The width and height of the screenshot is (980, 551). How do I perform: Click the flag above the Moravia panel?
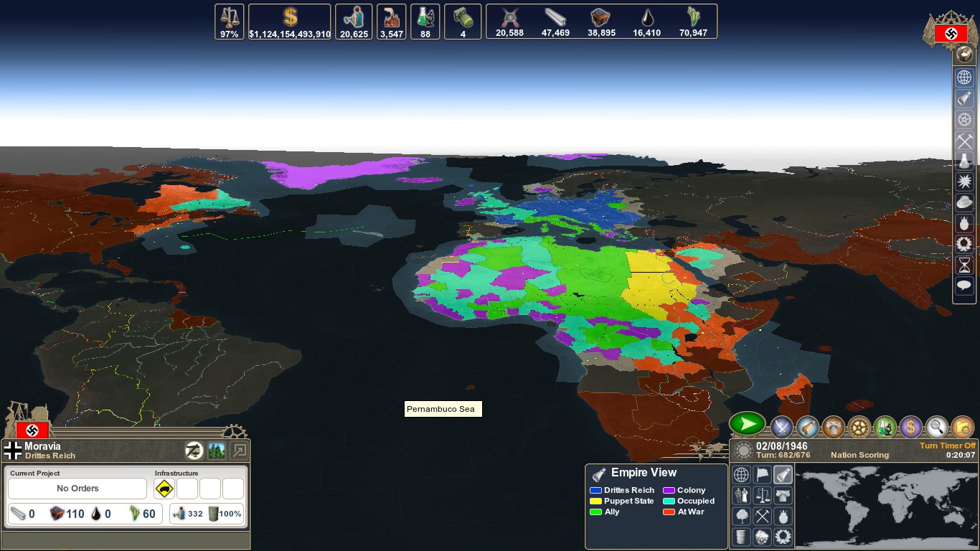(32, 430)
